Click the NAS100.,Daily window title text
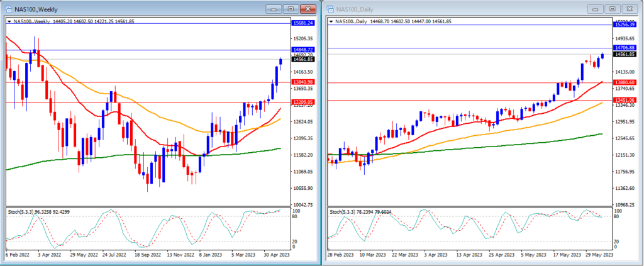Screen dimensions: 644x266 (356, 9)
